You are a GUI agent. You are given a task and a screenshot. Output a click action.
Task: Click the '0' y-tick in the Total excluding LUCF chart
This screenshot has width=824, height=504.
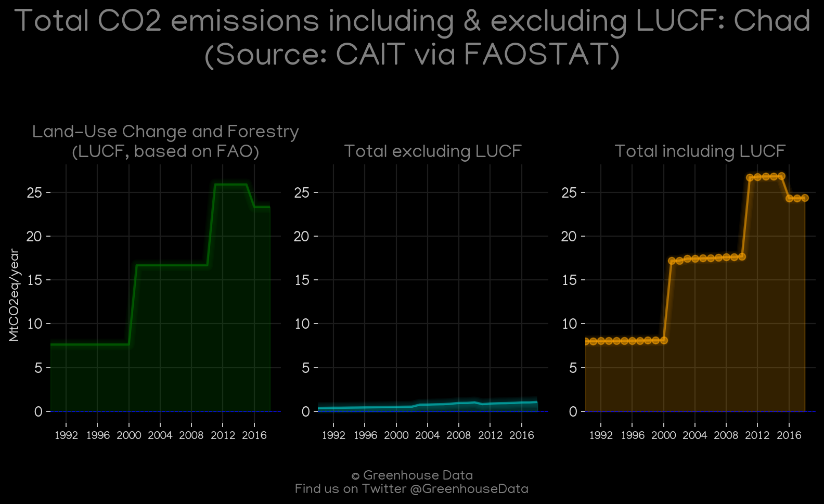point(305,412)
